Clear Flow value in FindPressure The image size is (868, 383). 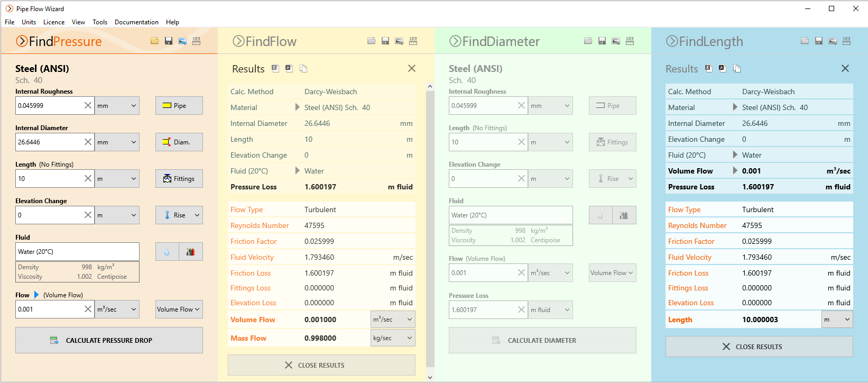[x=88, y=309]
